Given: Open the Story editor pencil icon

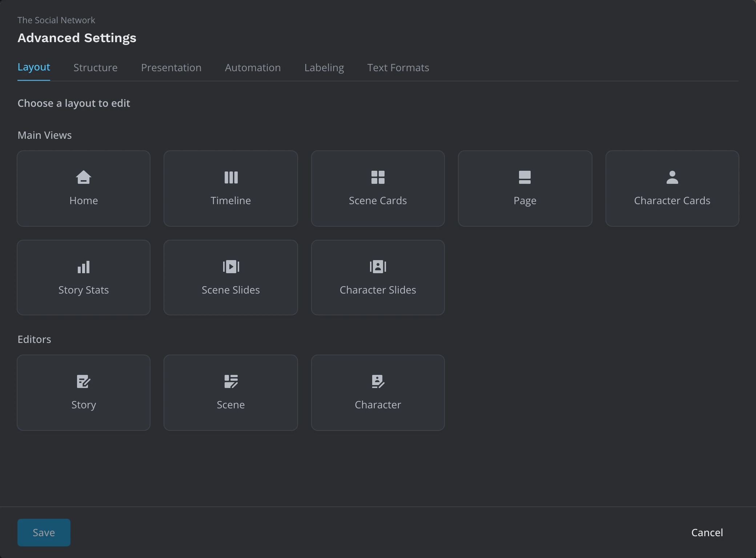Looking at the screenshot, I should click(83, 381).
